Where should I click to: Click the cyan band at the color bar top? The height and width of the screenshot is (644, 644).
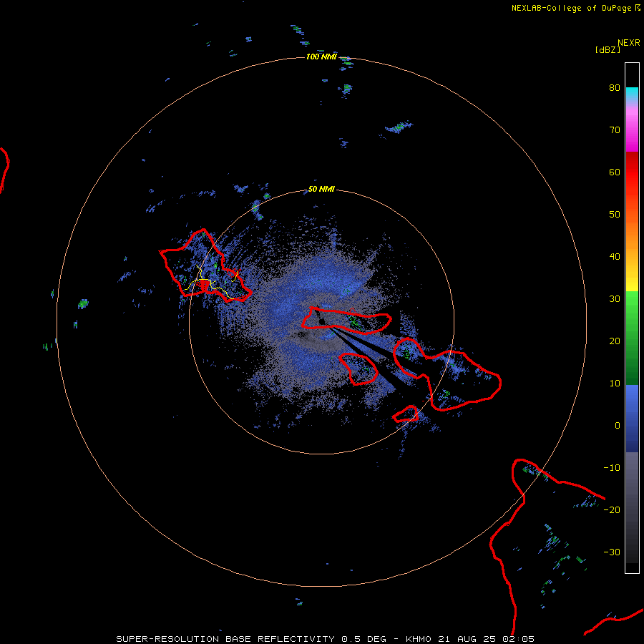pos(632,94)
